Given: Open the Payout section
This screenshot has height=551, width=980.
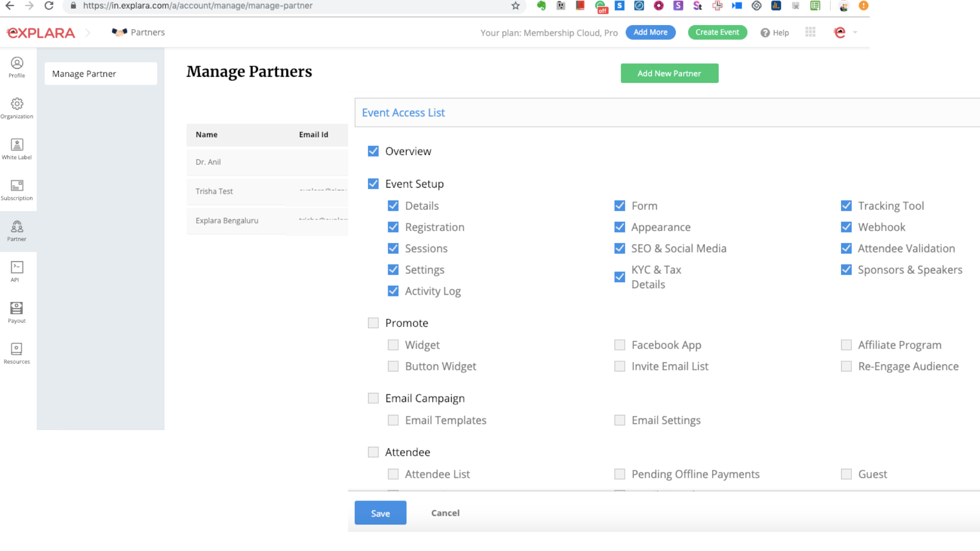Looking at the screenshot, I should (x=17, y=312).
